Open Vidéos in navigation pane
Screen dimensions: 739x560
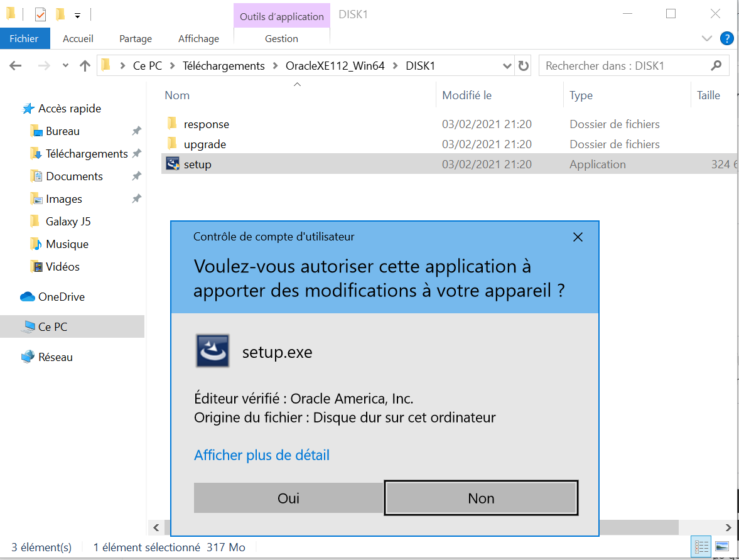(x=62, y=267)
